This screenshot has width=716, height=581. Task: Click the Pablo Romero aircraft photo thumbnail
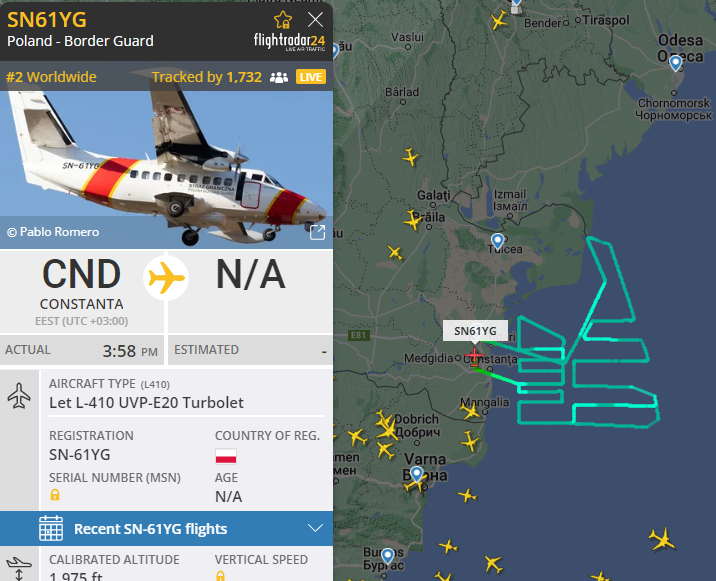166,169
